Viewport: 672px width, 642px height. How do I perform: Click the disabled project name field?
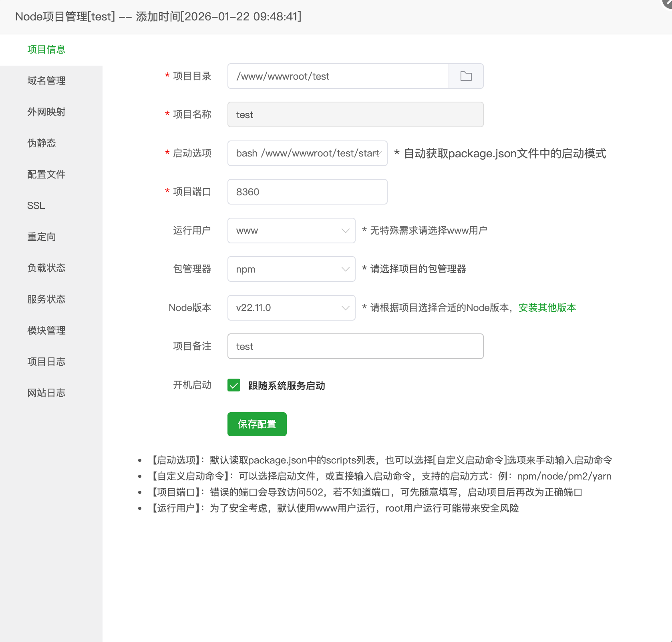[355, 114]
